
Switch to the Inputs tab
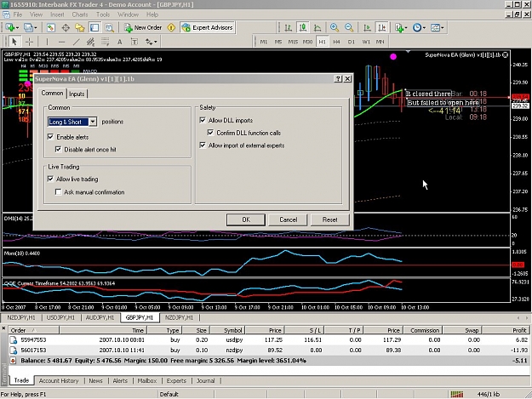click(x=77, y=94)
